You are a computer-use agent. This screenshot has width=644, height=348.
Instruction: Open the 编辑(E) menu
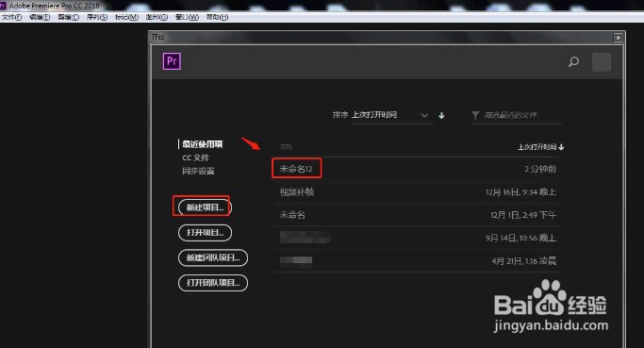(x=40, y=17)
